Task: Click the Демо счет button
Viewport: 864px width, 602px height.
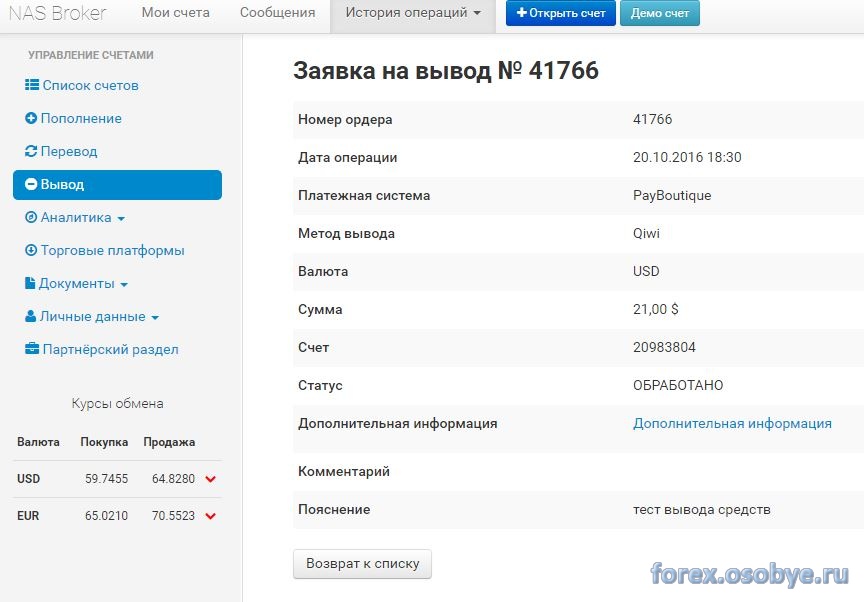Action: coord(660,13)
